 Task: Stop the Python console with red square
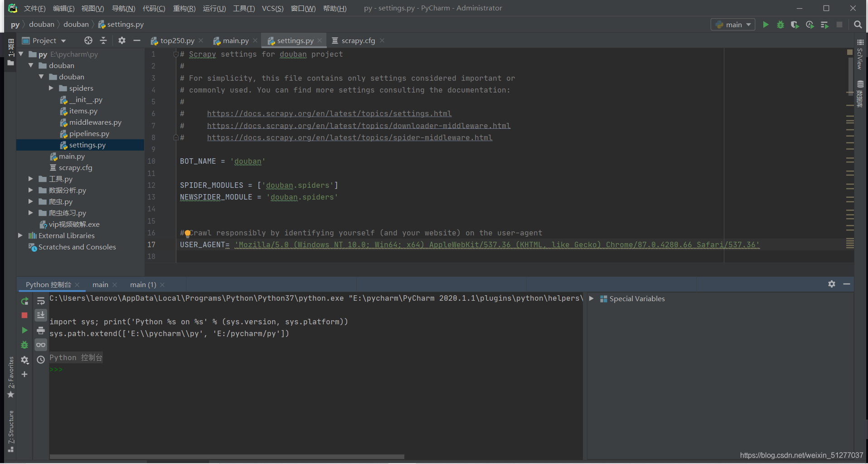point(25,315)
